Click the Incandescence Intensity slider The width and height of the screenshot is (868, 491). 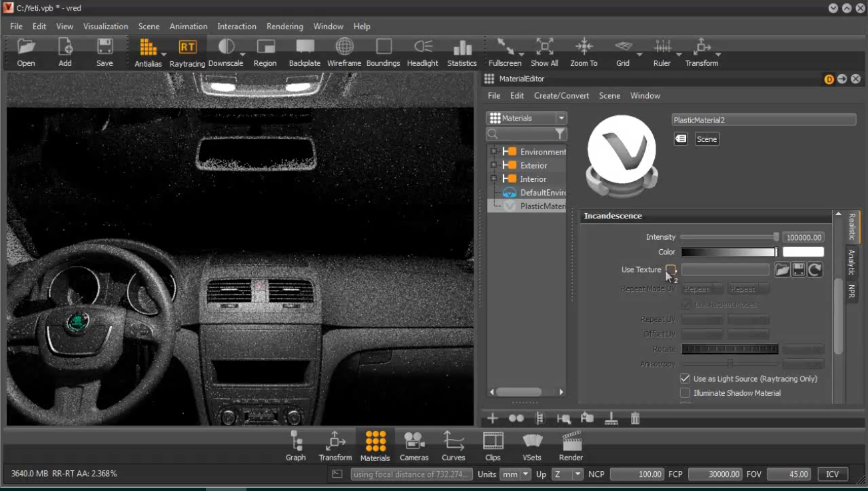729,237
